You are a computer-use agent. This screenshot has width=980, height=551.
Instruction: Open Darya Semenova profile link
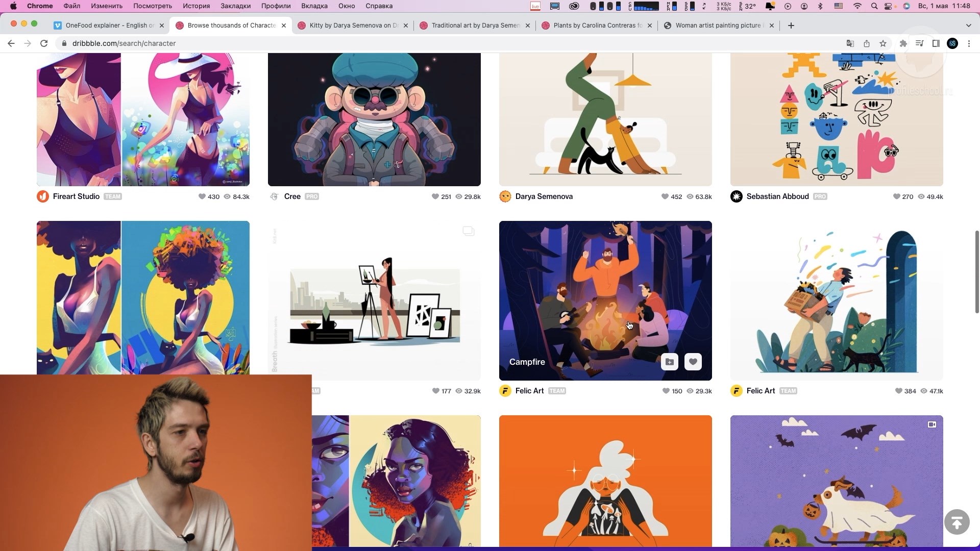(x=544, y=196)
